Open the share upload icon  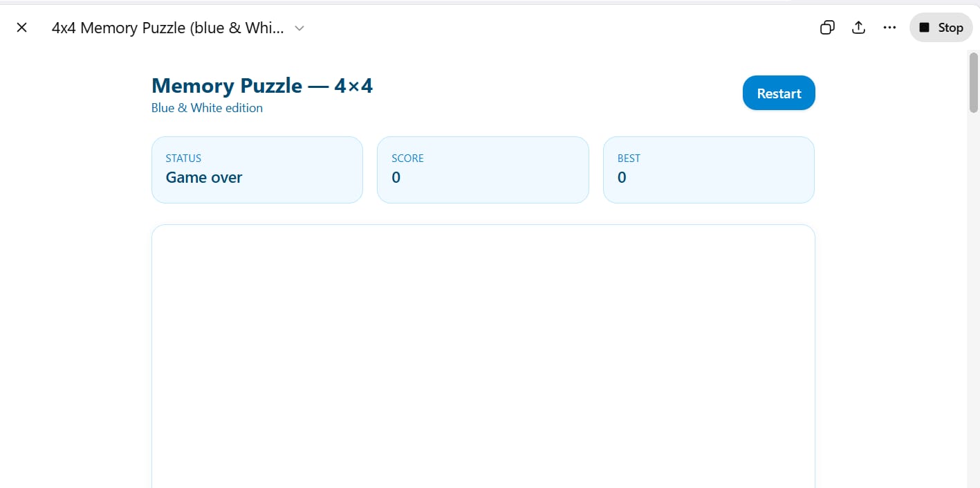(x=858, y=27)
